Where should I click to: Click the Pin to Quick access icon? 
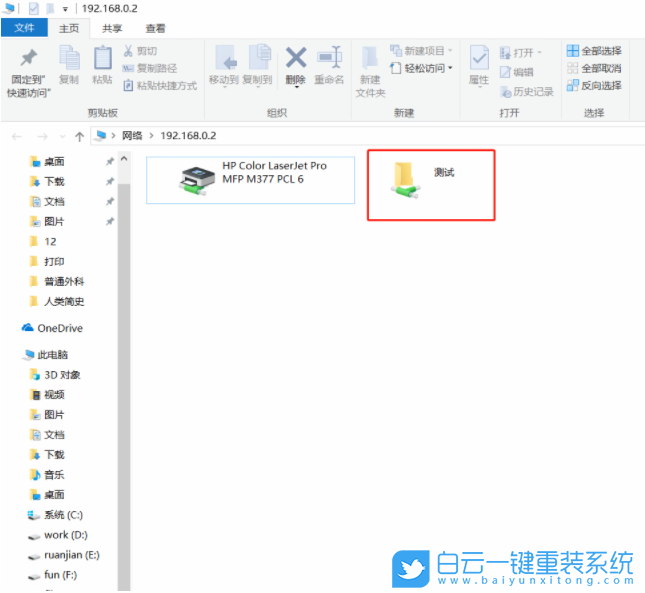pos(29,58)
